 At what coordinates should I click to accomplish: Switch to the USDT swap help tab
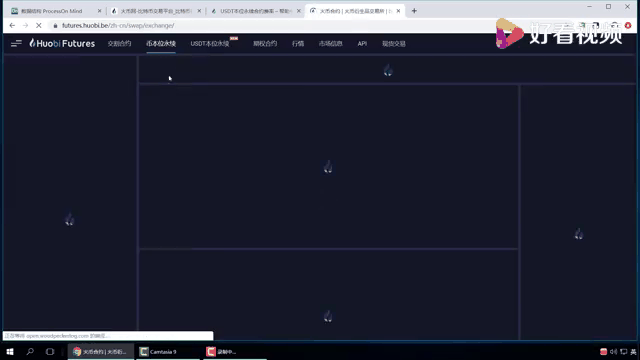254,11
